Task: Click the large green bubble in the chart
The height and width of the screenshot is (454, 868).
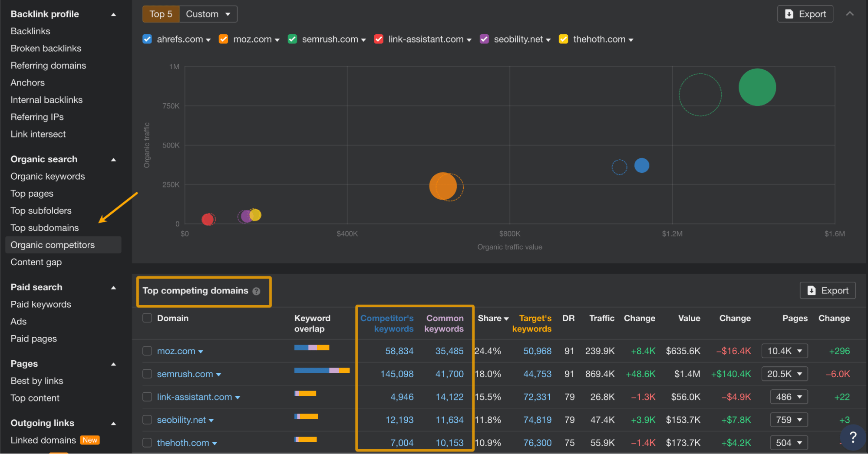Action: click(x=757, y=87)
